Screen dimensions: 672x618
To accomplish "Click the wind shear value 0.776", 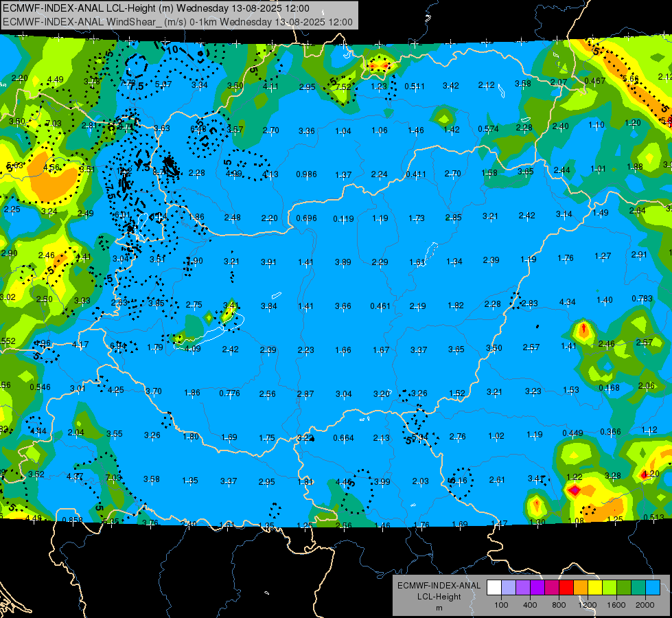I will click(229, 393).
